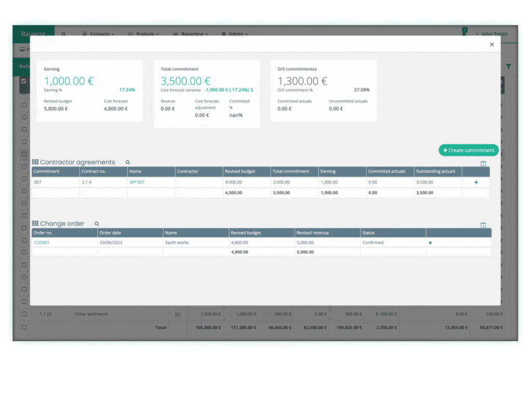Sort by Order no. column header

[64, 233]
